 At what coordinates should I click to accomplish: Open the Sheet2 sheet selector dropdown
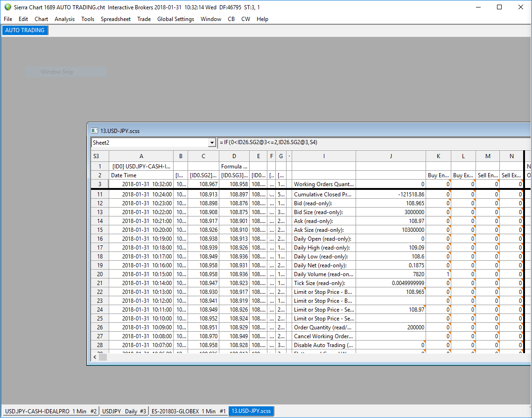[x=211, y=143]
